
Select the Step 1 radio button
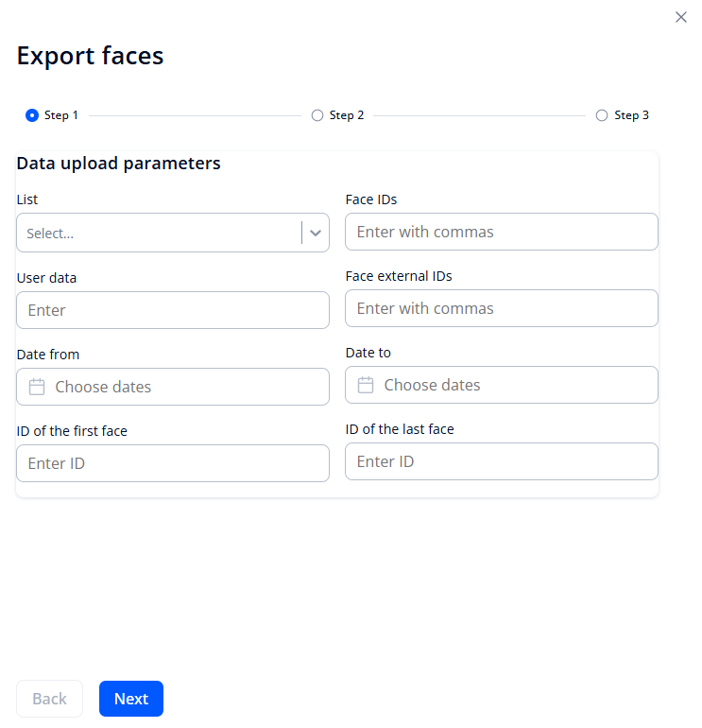[32, 115]
